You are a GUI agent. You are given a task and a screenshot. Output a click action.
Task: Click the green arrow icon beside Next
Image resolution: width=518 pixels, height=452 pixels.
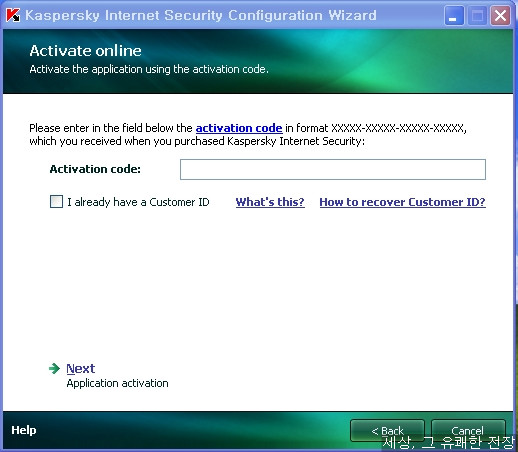(54, 368)
